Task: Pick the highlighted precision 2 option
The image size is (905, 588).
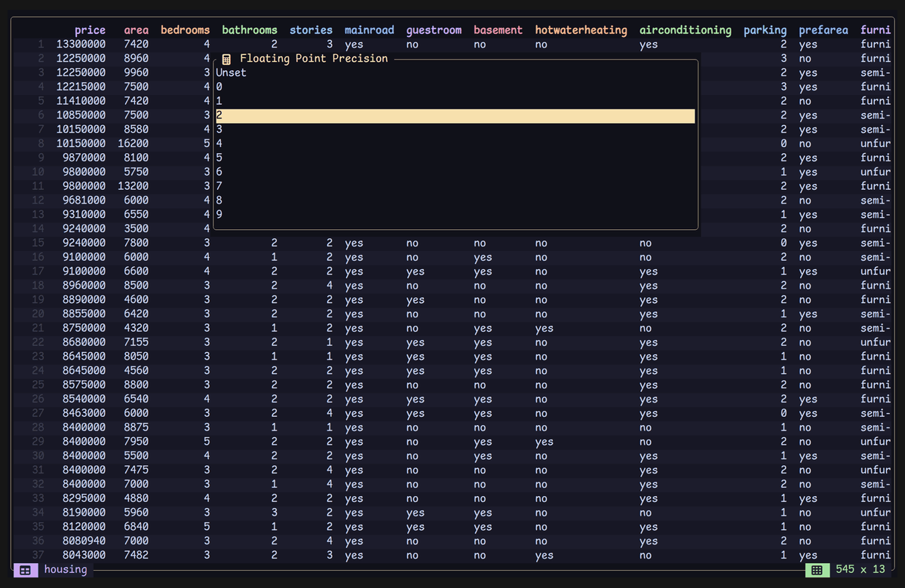Action: point(456,115)
